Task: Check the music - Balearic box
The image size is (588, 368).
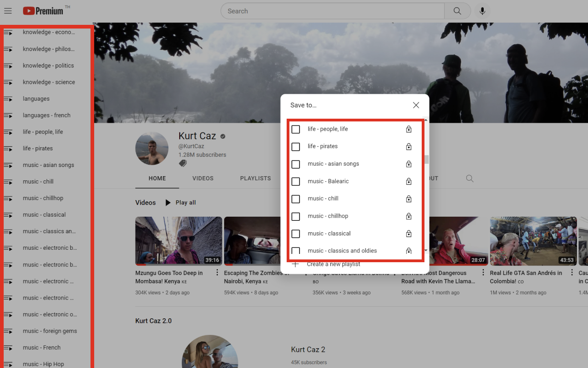Action: (x=296, y=181)
